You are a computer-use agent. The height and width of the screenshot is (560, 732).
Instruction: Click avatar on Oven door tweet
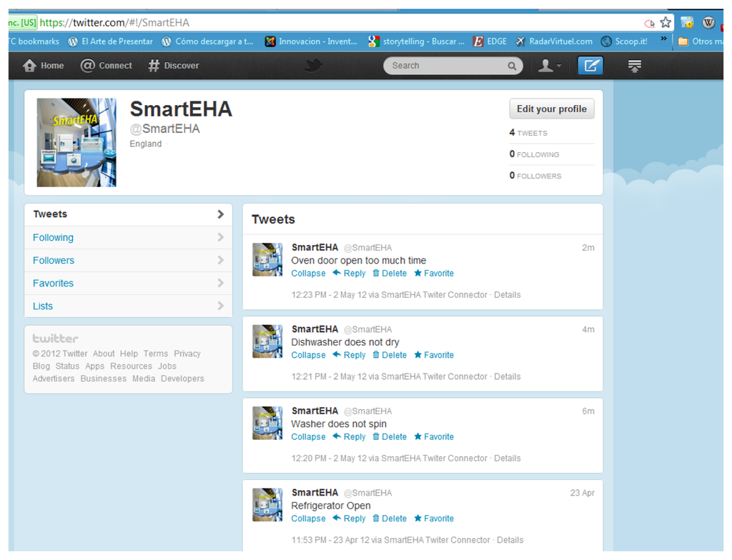(x=267, y=259)
